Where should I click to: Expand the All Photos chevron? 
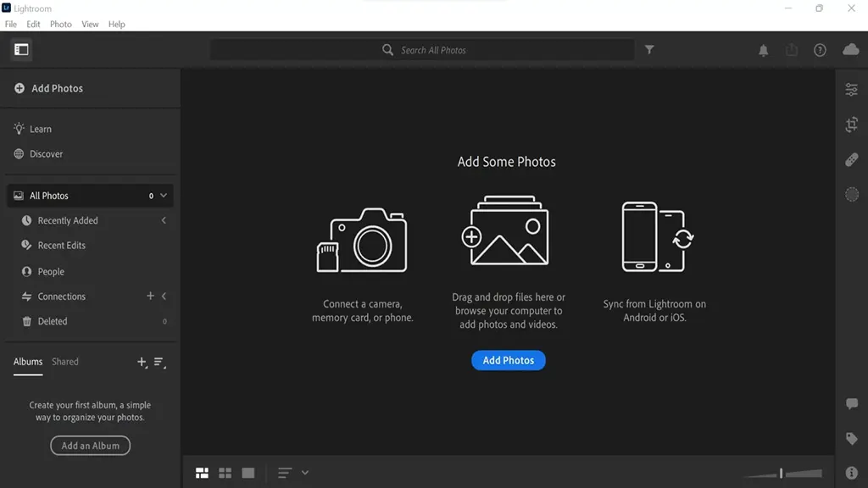(164, 196)
